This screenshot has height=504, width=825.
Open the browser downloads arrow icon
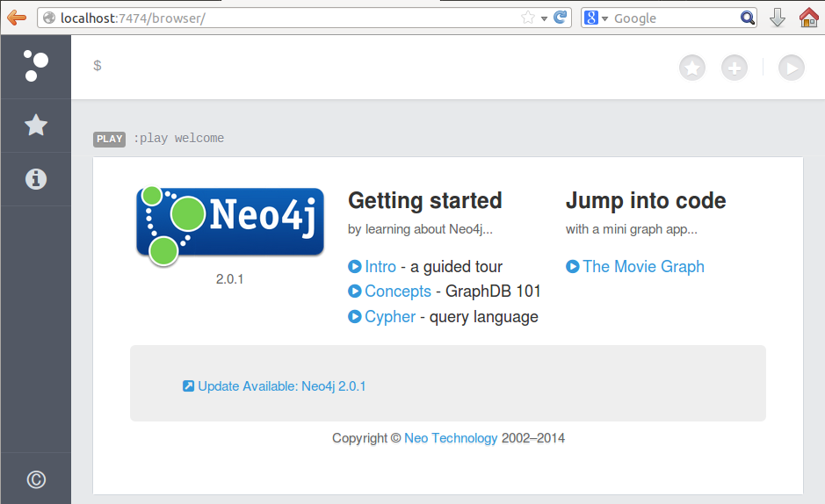coord(777,18)
